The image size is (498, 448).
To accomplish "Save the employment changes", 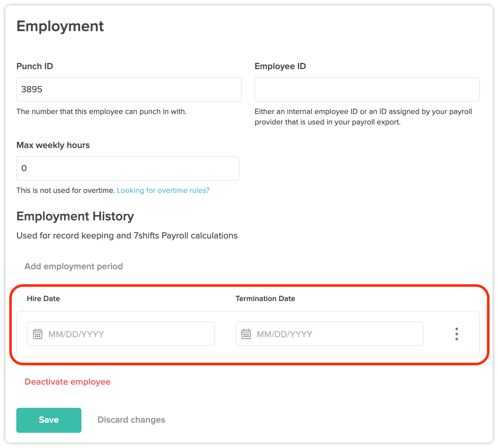I will 49,420.
